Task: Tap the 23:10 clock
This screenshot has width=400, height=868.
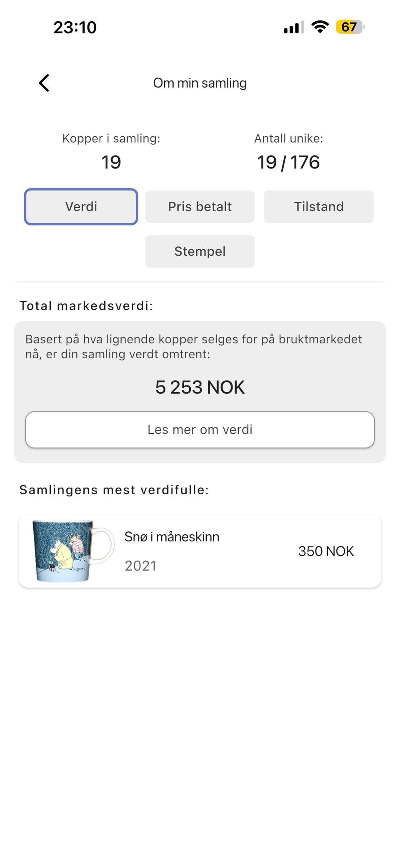Action: pyautogui.click(x=75, y=28)
